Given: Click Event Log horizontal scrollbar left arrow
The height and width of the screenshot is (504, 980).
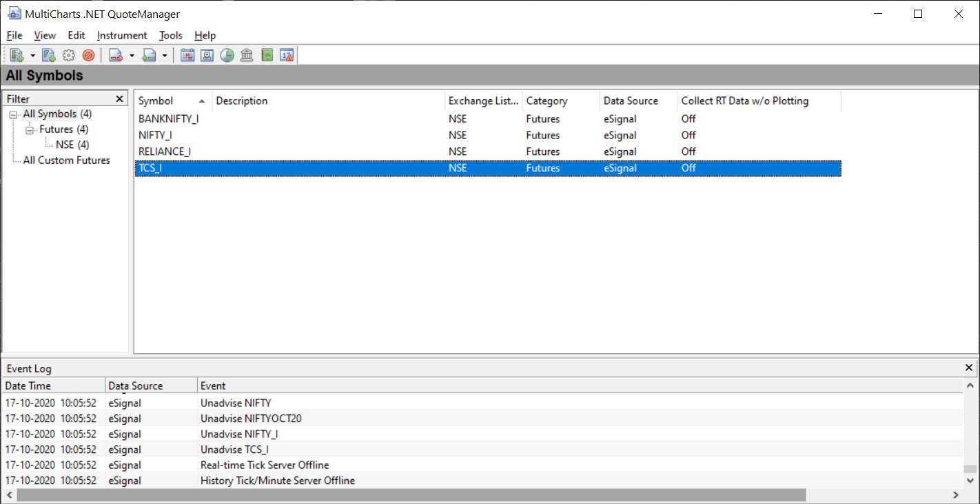Looking at the screenshot, I should [10, 495].
